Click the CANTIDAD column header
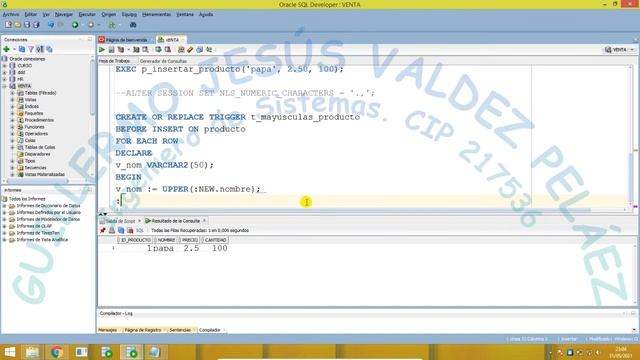Viewport: 640px width, 360px height. [x=215, y=240]
